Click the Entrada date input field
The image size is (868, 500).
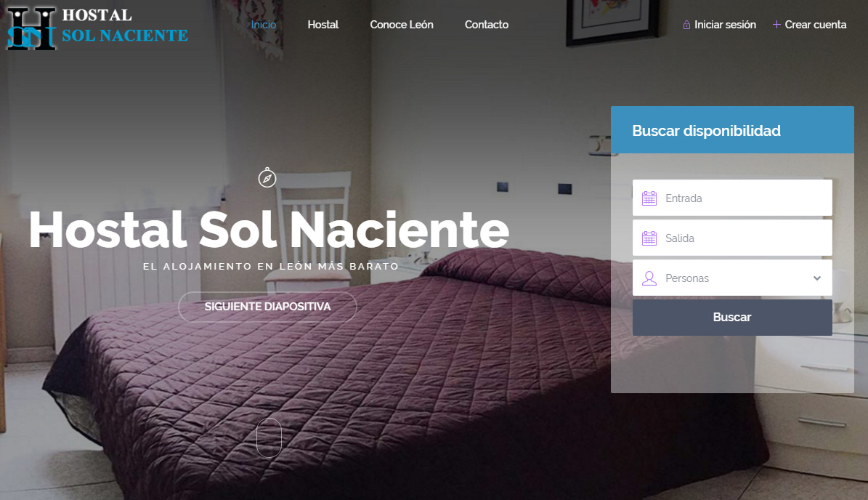(732, 198)
